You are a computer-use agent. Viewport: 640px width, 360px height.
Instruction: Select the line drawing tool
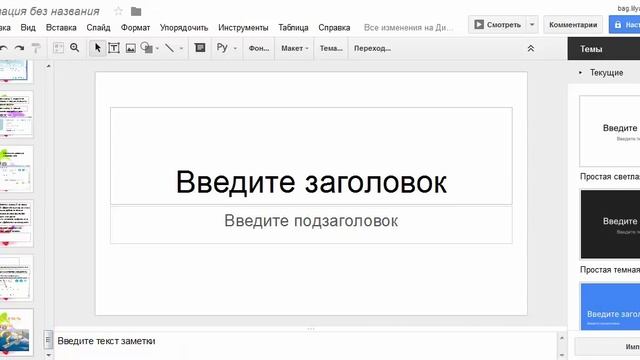tap(169, 48)
